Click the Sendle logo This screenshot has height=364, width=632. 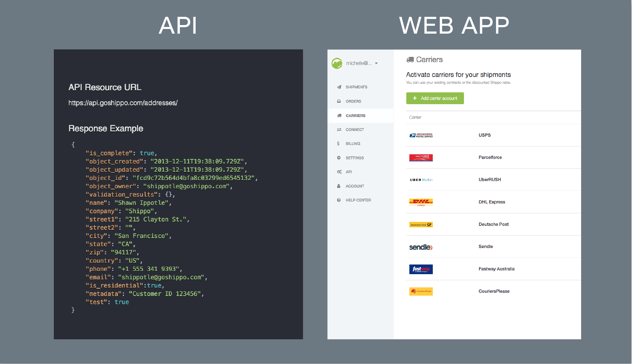click(x=421, y=247)
